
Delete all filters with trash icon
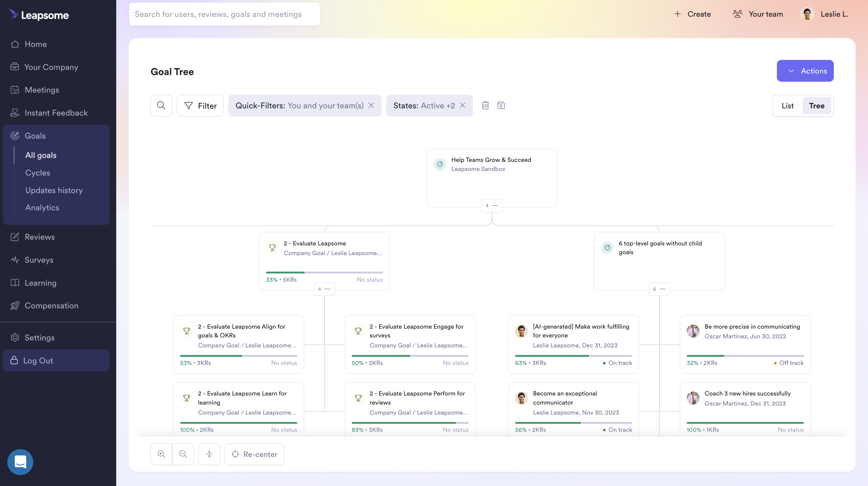[485, 106]
